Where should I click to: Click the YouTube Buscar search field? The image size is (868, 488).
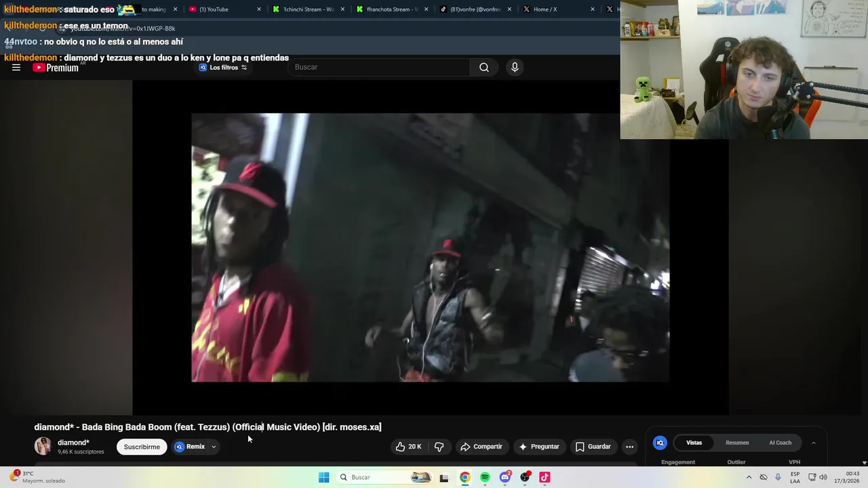pyautogui.click(x=380, y=67)
